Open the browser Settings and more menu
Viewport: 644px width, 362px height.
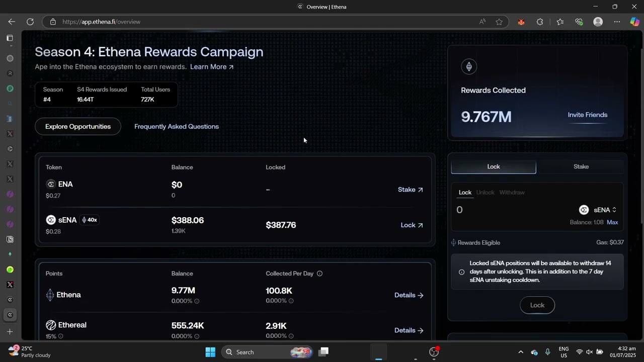617,22
